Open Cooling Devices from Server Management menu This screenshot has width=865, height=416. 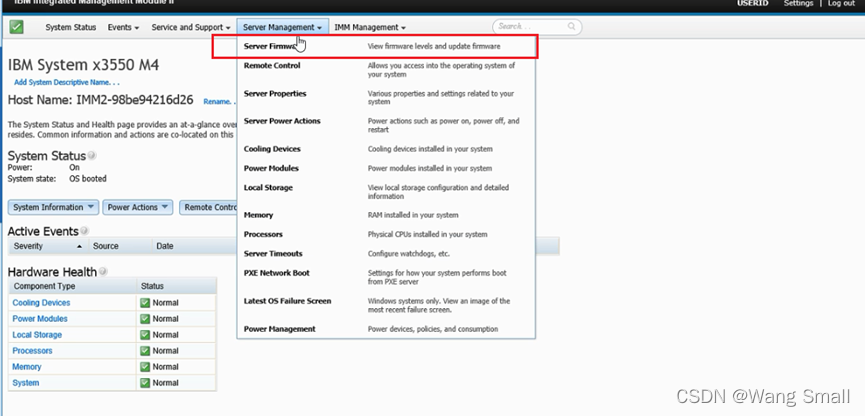click(x=272, y=149)
